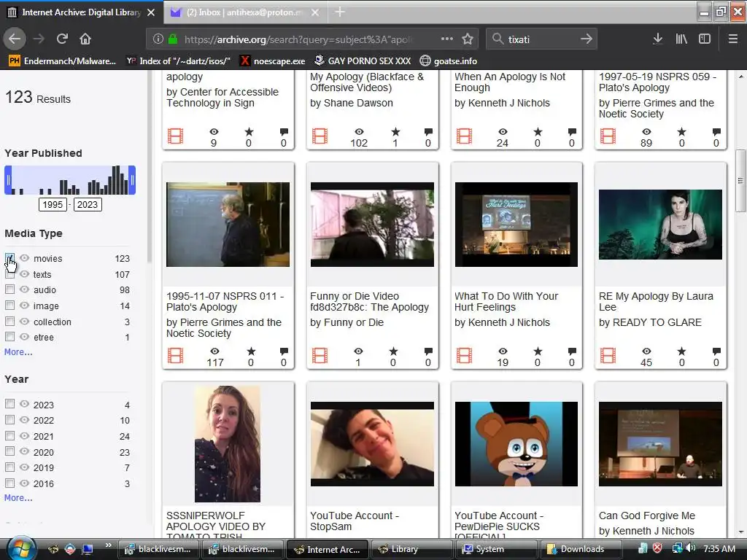Select the Internet Archive Digital Library tab

click(81, 12)
